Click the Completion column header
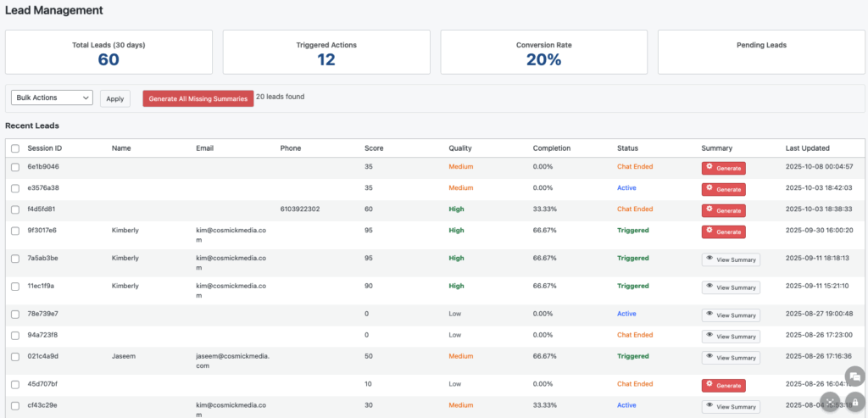Screen dimensions: 868x418 pos(551,148)
